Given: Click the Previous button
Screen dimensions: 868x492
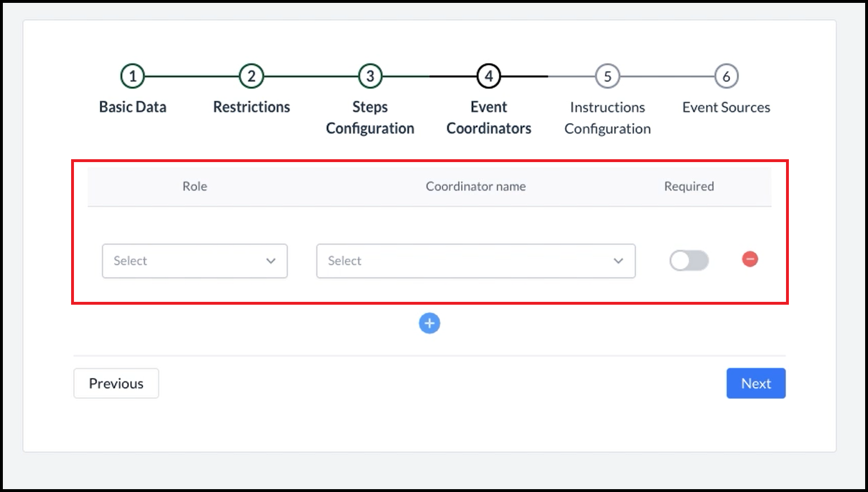Looking at the screenshot, I should click(116, 383).
